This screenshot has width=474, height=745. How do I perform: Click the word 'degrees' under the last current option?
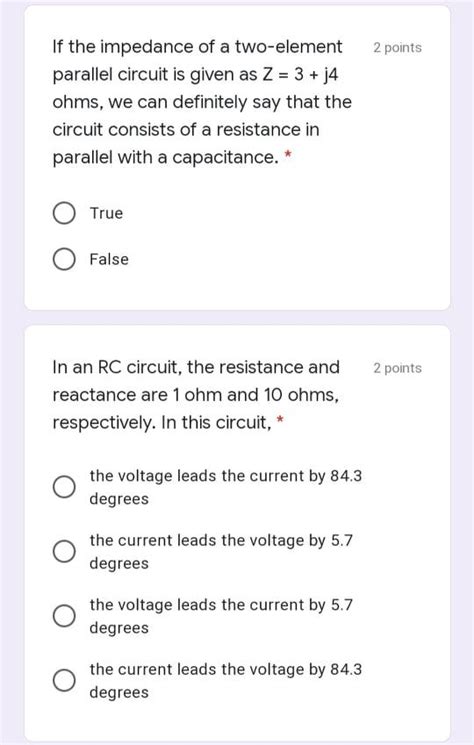(119, 693)
